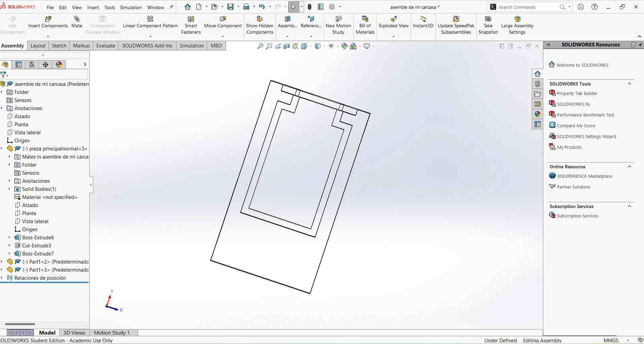Image resolution: width=644 pixels, height=344 pixels.
Task: Click Update SpeedPak Subassemblies
Action: tap(456, 25)
